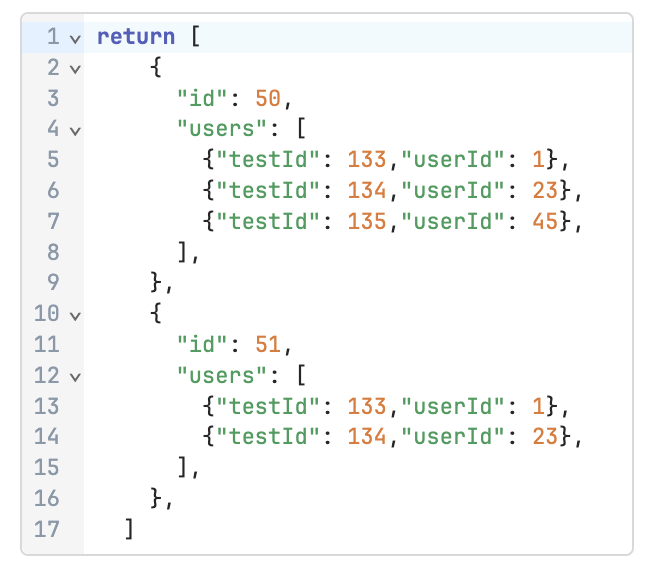
Task: Click the testId value 135
Action: [366, 222]
